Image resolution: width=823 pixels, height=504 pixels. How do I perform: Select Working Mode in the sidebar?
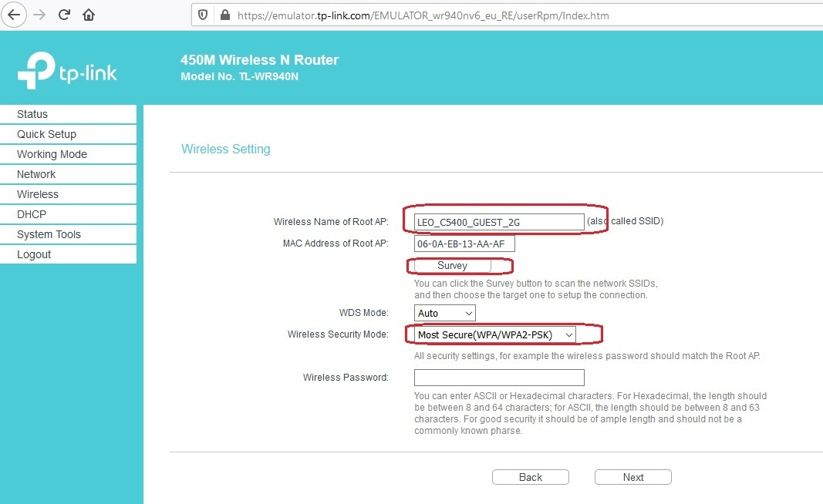coord(68,154)
